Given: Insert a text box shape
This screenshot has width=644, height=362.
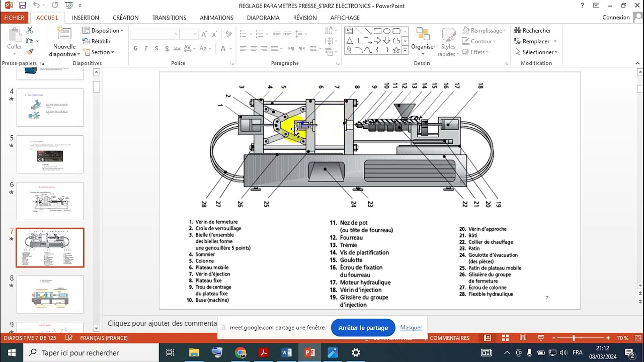Looking at the screenshot, I should [x=349, y=31].
